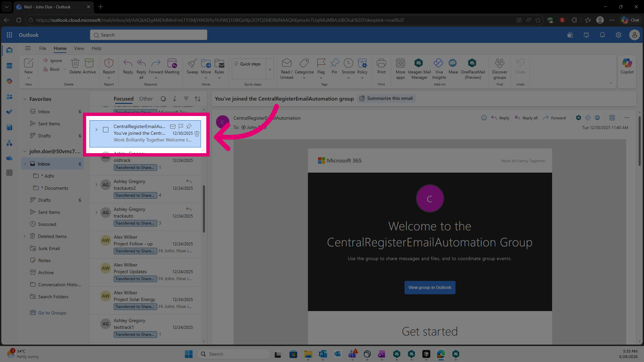Image resolution: width=644 pixels, height=362 pixels.
Task: Click Forward in the reading pane
Action: coord(554,118)
